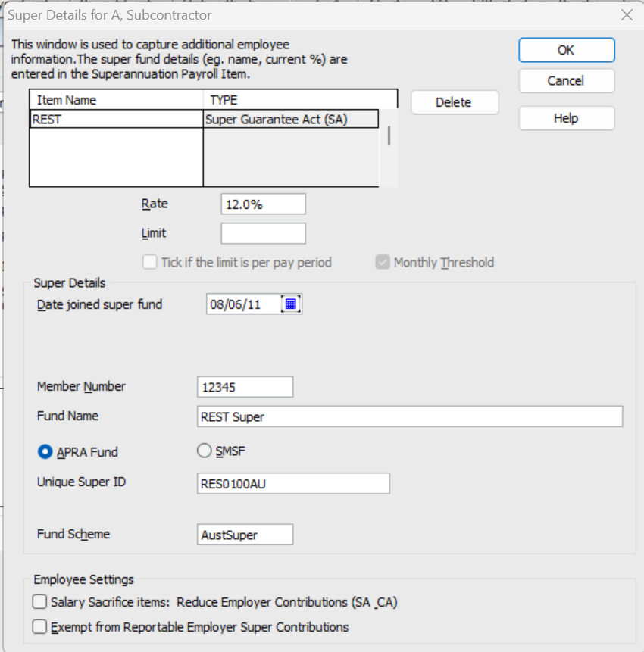
Task: Edit the Member Number field 12345
Action: pos(245,387)
